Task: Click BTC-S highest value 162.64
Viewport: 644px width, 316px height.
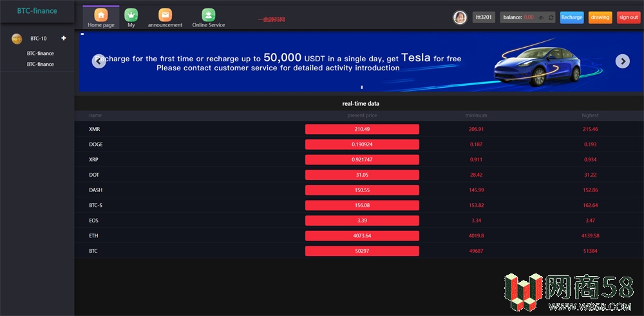Action: click(x=590, y=205)
